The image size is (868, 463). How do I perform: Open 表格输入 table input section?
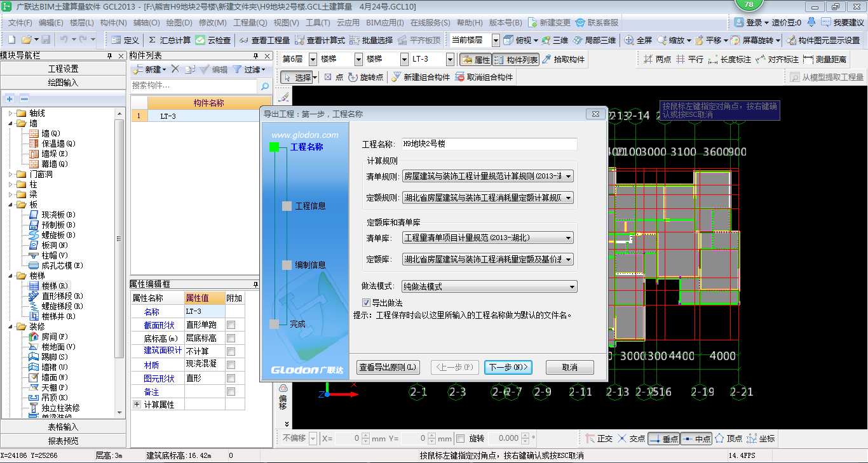coord(64,427)
